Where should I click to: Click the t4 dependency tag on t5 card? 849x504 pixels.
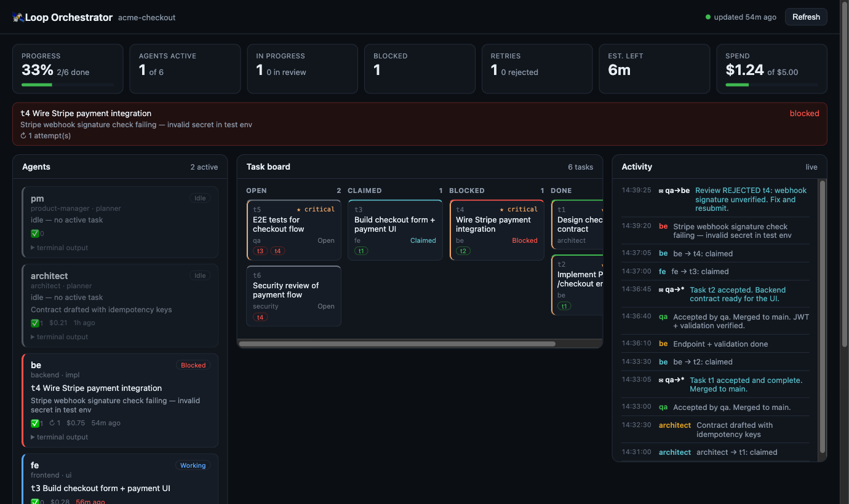(x=277, y=251)
